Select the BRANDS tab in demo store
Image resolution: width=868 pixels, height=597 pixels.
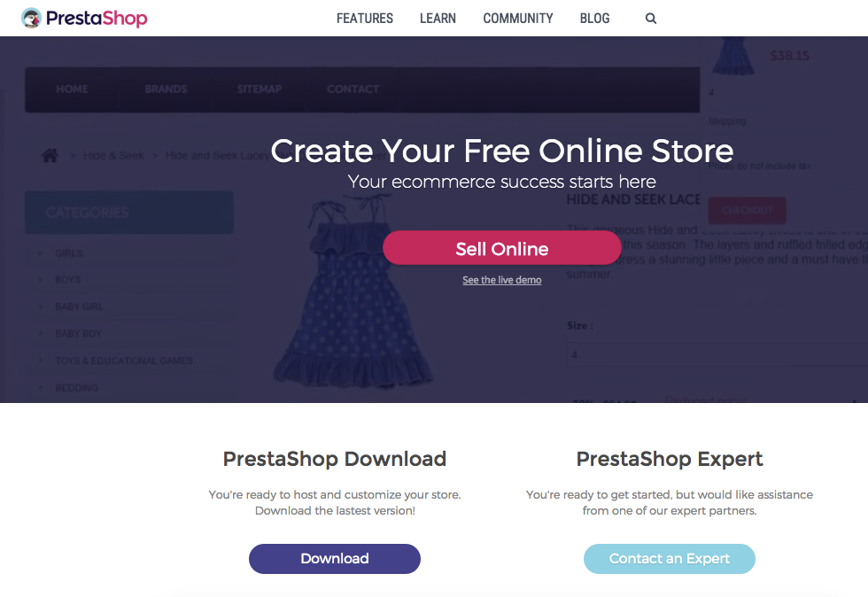point(167,89)
